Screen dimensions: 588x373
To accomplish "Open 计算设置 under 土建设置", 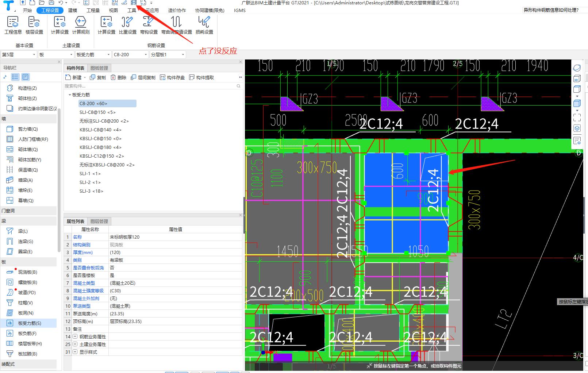I will pos(59,25).
